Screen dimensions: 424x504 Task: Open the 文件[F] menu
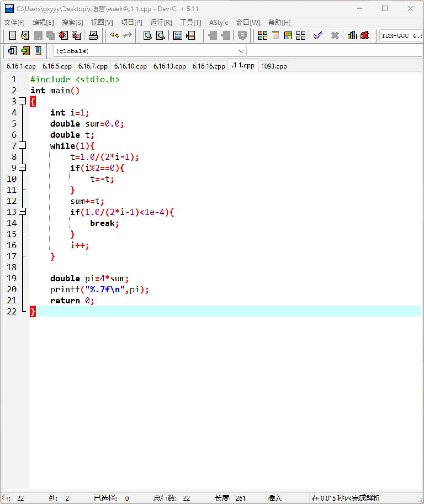pos(14,22)
